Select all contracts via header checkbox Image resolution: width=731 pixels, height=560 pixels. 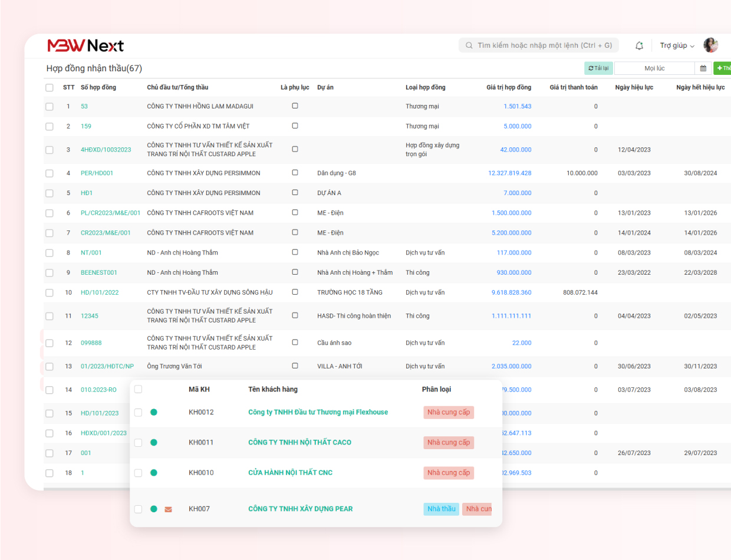tap(50, 88)
